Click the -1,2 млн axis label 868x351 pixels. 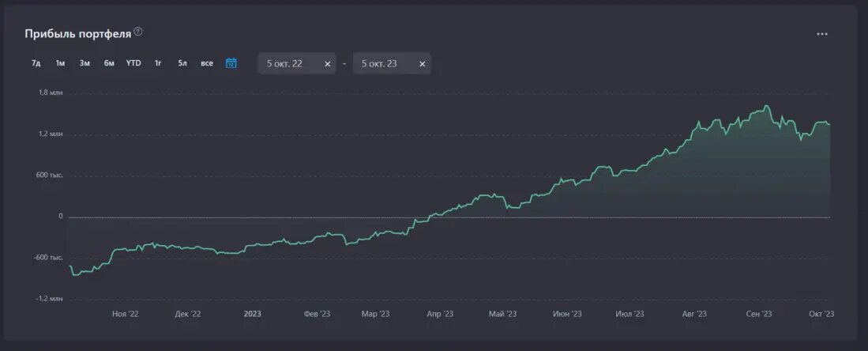tap(50, 299)
